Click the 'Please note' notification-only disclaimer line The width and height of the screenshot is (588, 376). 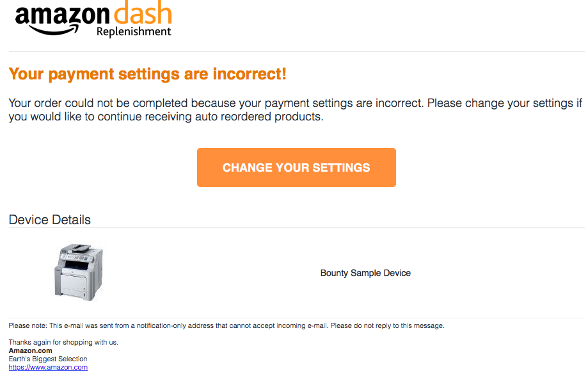coord(226,325)
